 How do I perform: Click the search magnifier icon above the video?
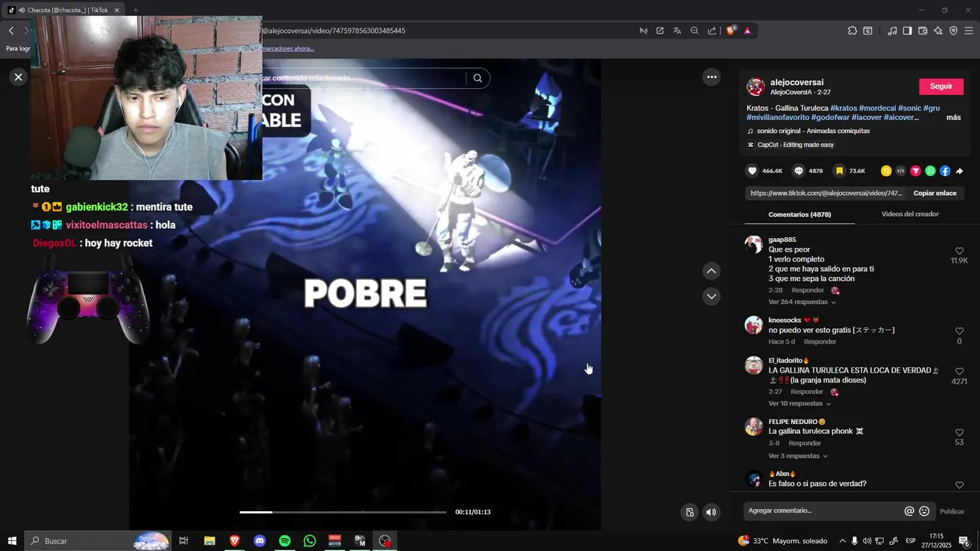click(478, 78)
